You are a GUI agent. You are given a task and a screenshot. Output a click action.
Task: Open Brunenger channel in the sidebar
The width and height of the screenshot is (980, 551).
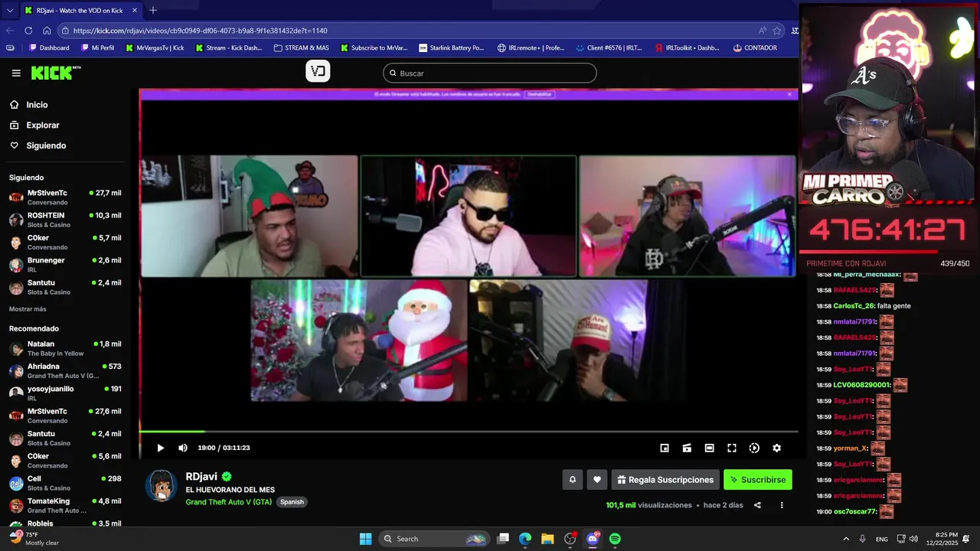[65, 265]
